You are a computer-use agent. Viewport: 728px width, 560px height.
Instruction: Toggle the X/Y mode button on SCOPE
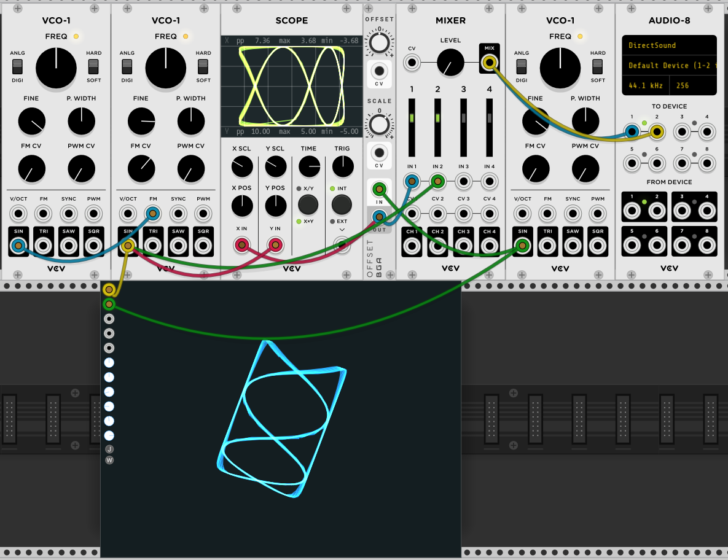pyautogui.click(x=308, y=204)
